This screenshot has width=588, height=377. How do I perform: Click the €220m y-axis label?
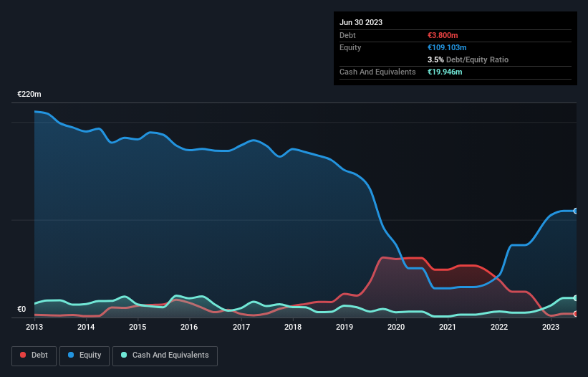pyautogui.click(x=29, y=94)
